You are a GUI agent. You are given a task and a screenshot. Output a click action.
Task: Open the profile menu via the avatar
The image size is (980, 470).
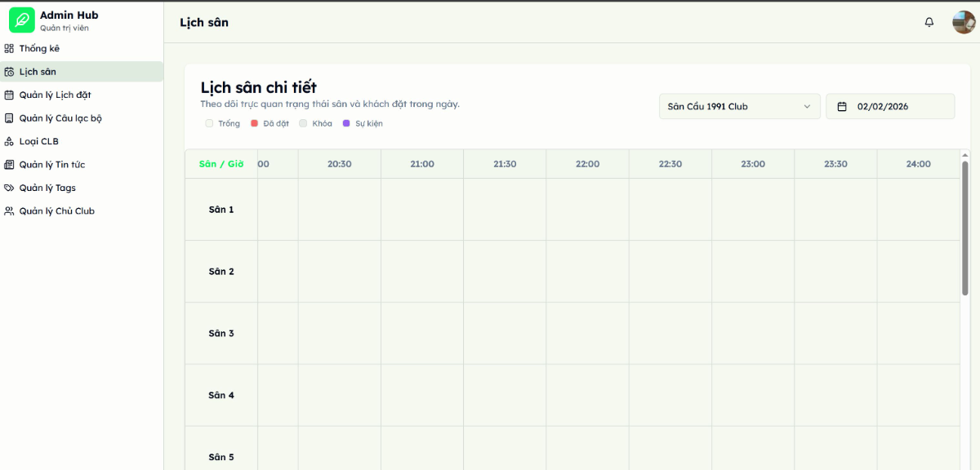click(x=962, y=22)
